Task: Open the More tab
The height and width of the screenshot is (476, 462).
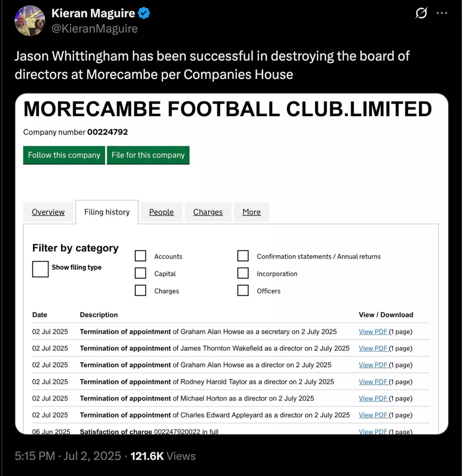Action: (x=252, y=212)
